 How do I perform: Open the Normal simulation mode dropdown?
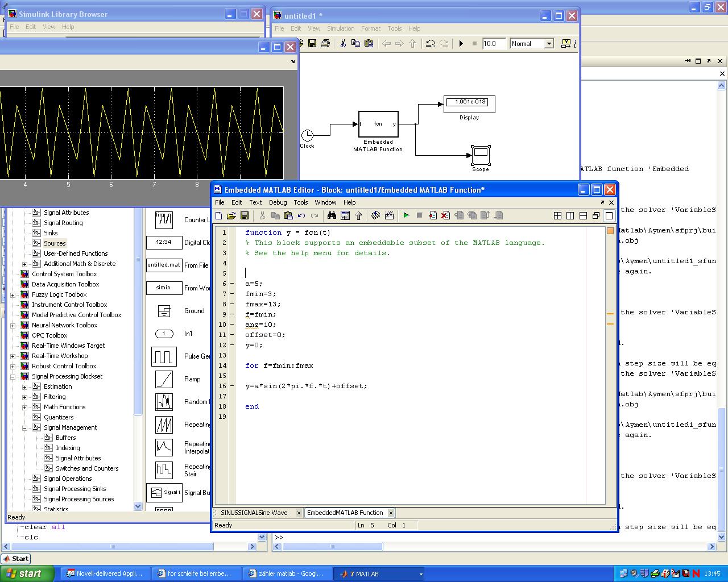pos(549,44)
